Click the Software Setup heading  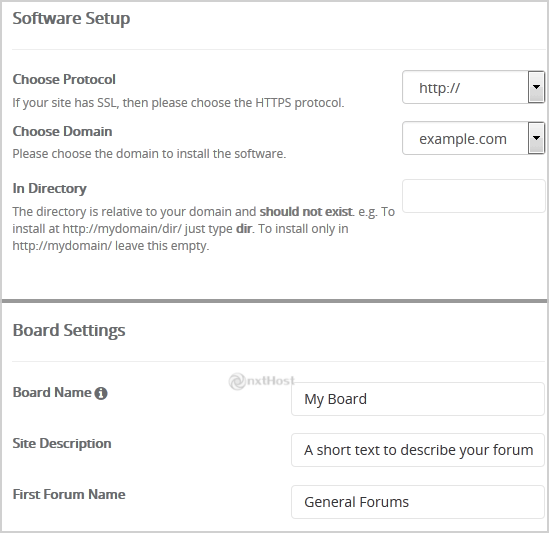[x=71, y=19]
